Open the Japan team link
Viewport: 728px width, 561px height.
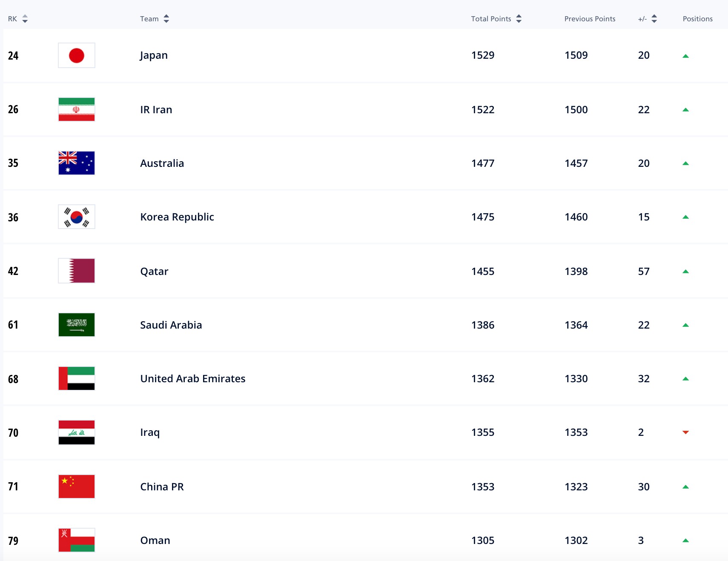point(154,55)
